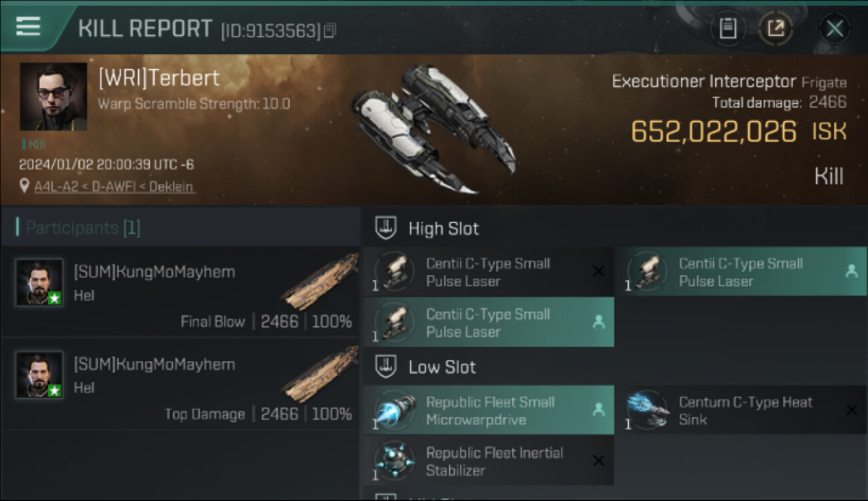Click the Republic Fleet Inertial Stabilizer icon
This screenshot has width=868, height=501.
[x=395, y=461]
